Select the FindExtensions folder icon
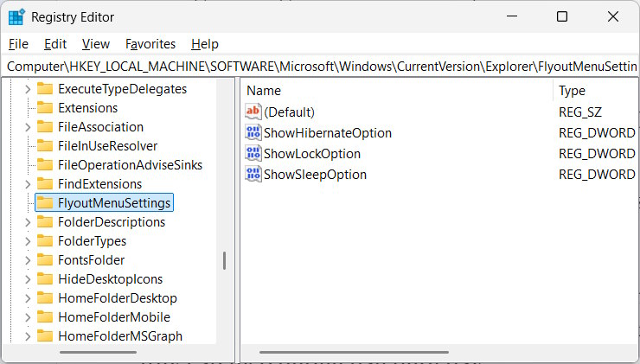Screen dimensions: 640x364 45,184
